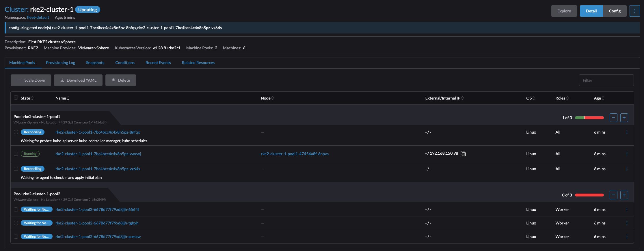Viewport: 644px width, 251px height.
Task: Click the Scale Down button
Action: click(31, 80)
